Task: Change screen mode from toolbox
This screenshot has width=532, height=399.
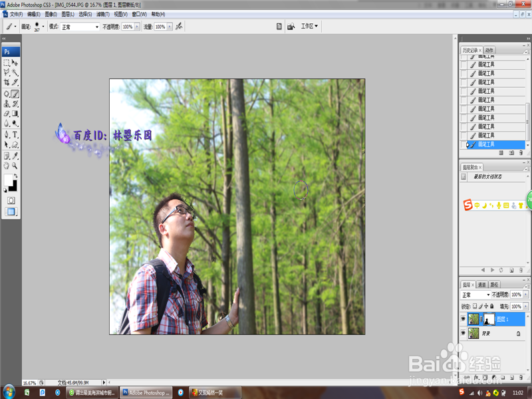Action: (11, 211)
